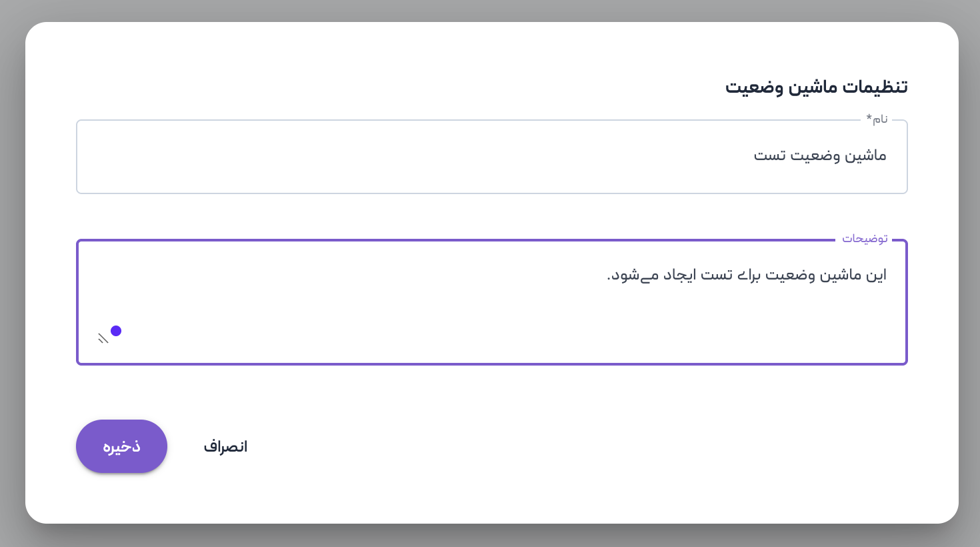Viewport: 980px width, 547px height.
Task: Click the word ماشین in the name field
Action: [x=866, y=156]
